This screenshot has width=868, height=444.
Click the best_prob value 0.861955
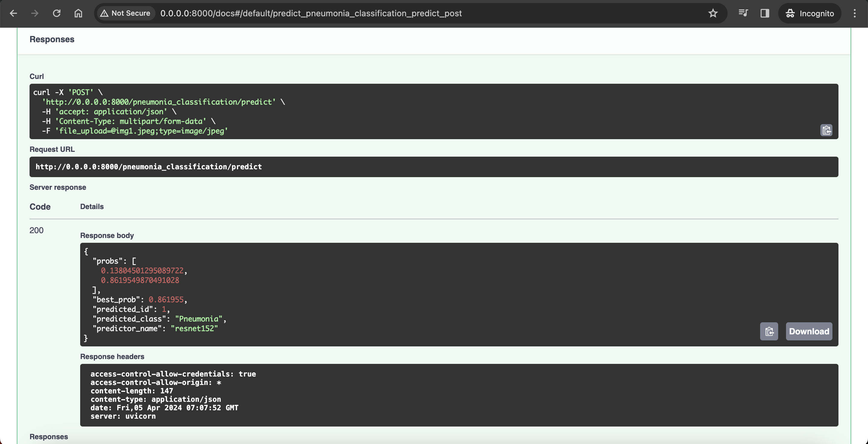pos(166,300)
